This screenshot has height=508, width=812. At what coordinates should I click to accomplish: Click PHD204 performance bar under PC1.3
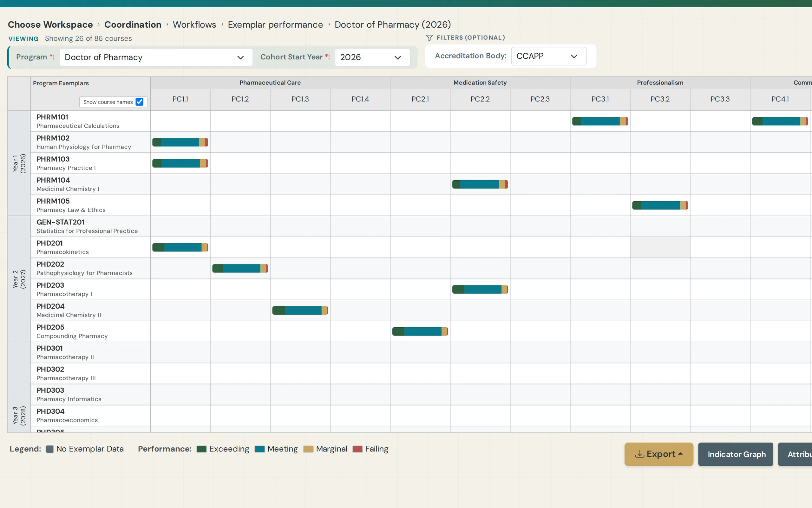[300, 311]
